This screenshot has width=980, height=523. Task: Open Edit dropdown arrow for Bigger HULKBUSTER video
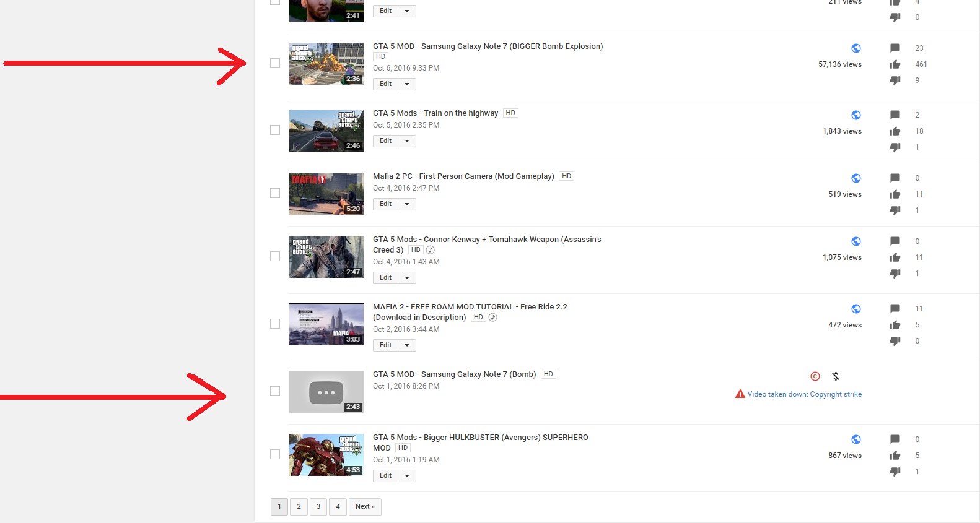(407, 476)
